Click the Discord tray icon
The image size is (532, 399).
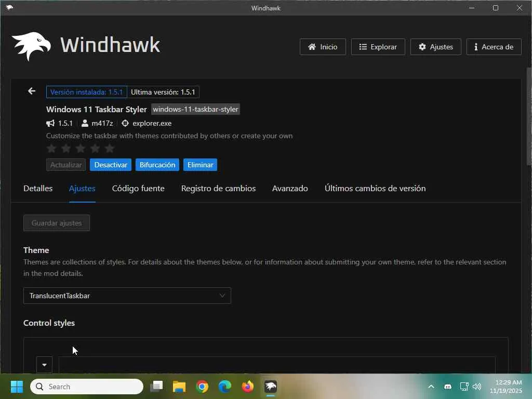pyautogui.click(x=448, y=387)
